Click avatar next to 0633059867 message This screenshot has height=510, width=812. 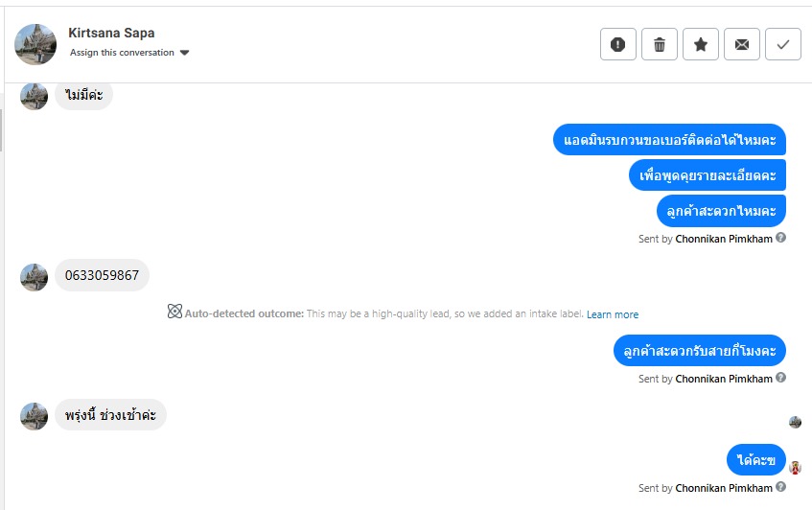(34, 277)
